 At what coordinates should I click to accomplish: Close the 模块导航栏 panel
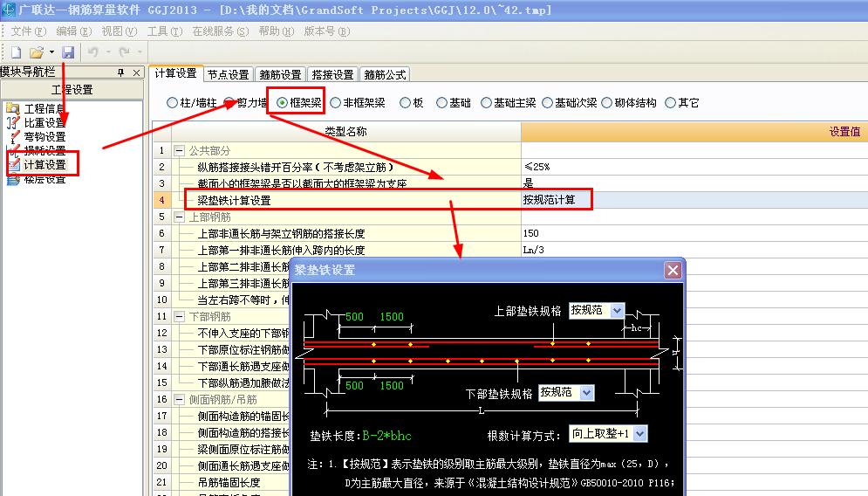click(137, 72)
